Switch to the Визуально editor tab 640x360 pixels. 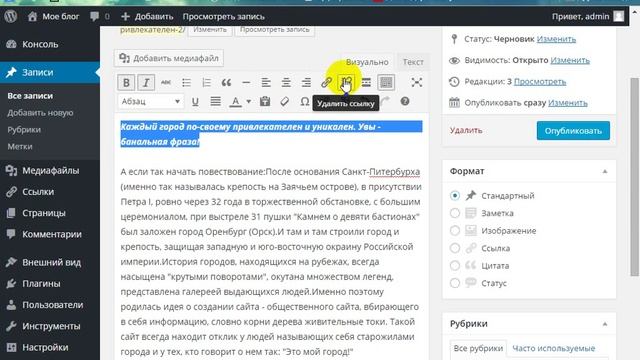pyautogui.click(x=367, y=62)
